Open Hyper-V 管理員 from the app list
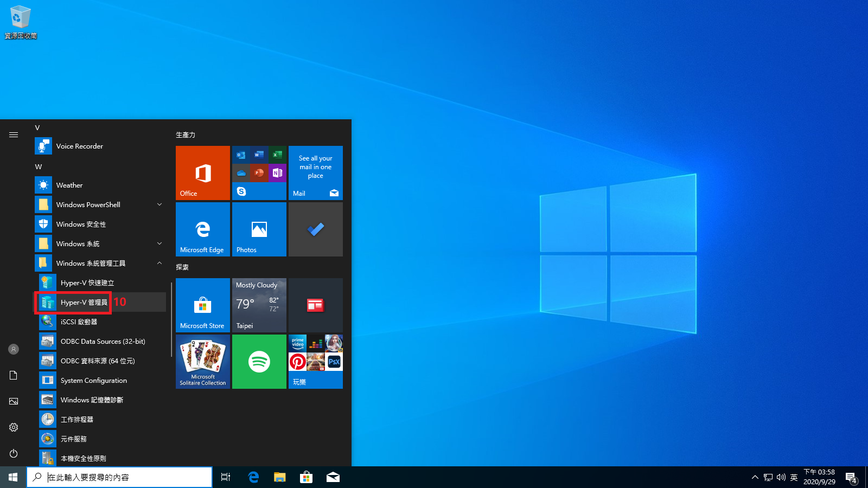 pyautogui.click(x=84, y=303)
